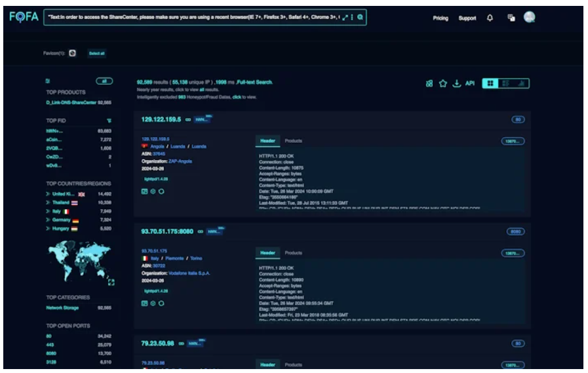
Task: Expand the Italy region row
Action: pos(48,211)
